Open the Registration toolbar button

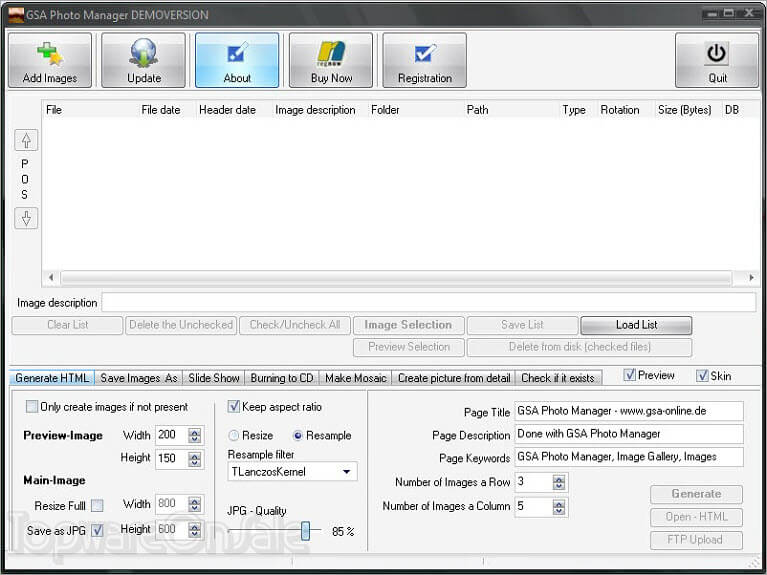tap(425, 60)
